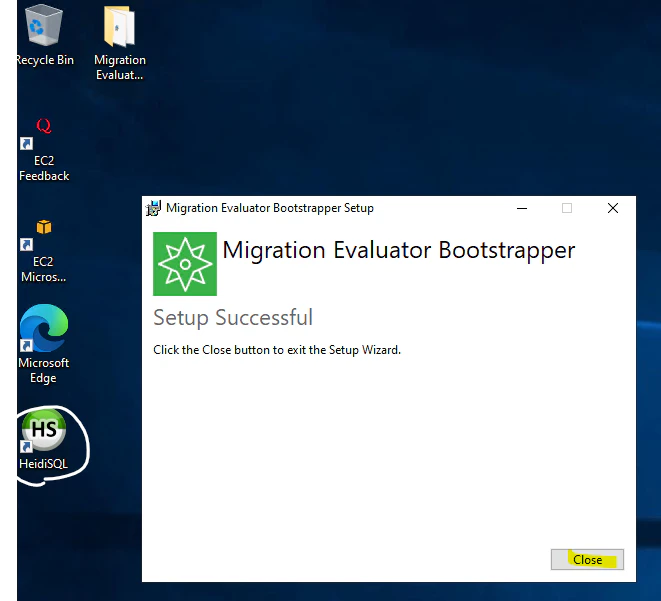Close the setup window with the X
Image resolution: width=661 pixels, height=601 pixels.
613,208
